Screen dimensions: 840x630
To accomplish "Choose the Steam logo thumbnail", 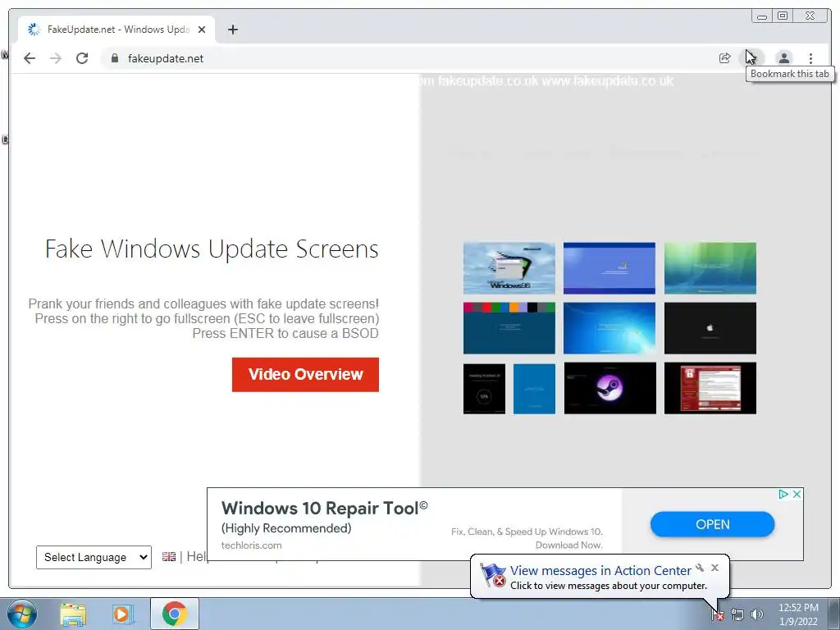I will coord(610,388).
